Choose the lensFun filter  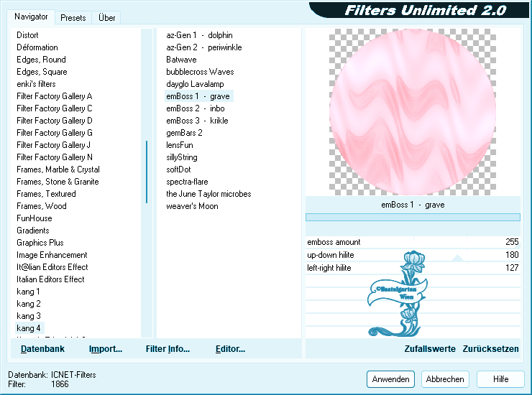point(180,145)
